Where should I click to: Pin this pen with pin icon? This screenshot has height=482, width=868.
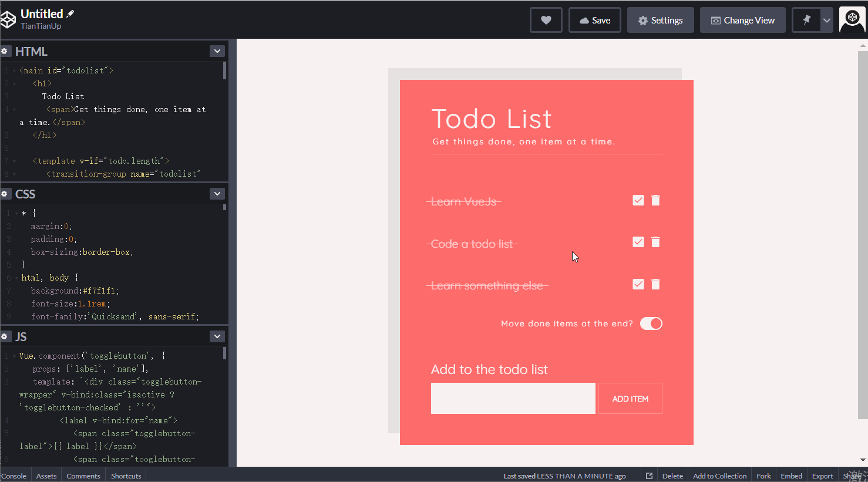(x=806, y=20)
